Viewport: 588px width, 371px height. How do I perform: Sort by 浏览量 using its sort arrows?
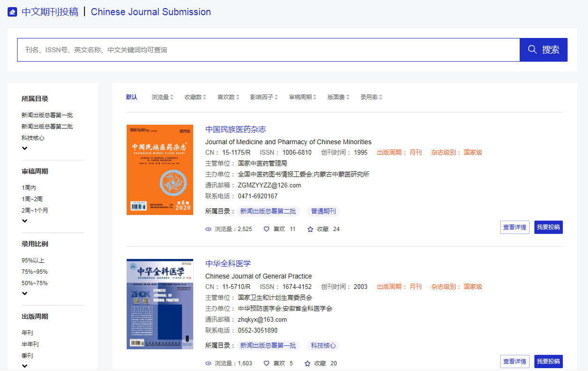point(172,97)
